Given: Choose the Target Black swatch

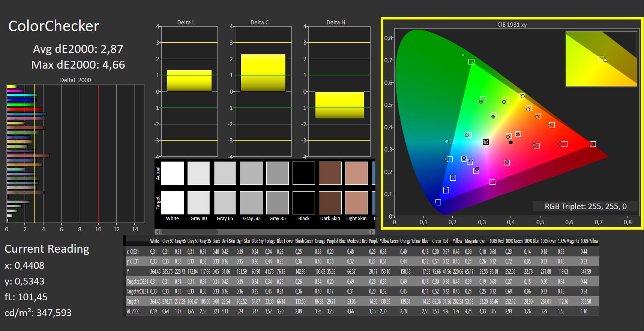Looking at the screenshot, I should click(x=304, y=203).
